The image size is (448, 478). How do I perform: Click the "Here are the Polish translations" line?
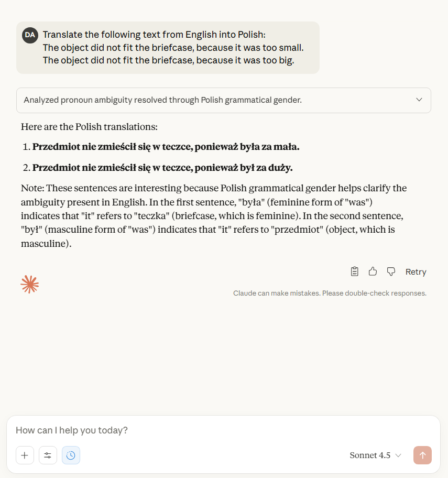pos(89,127)
